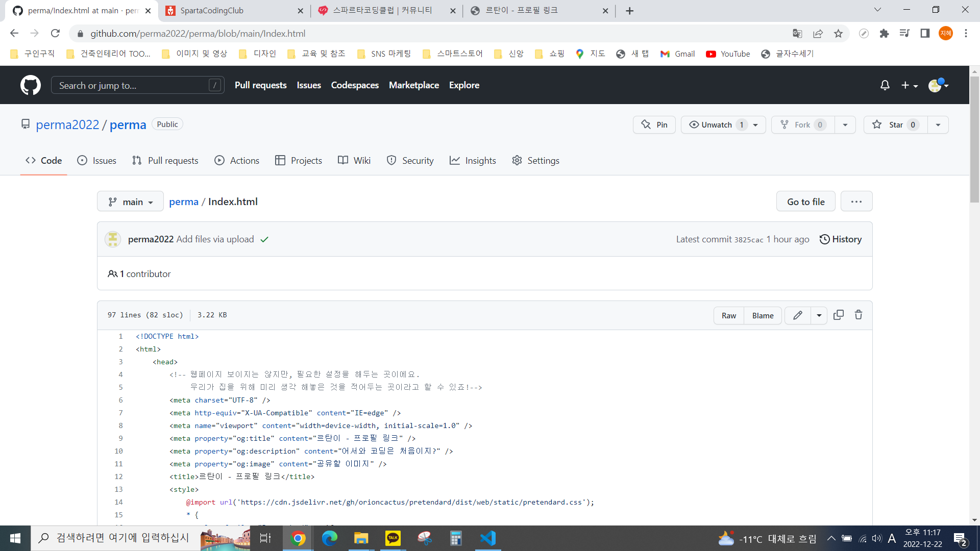Fork the perma repository
This screenshot has width=980, height=551.
click(803, 124)
